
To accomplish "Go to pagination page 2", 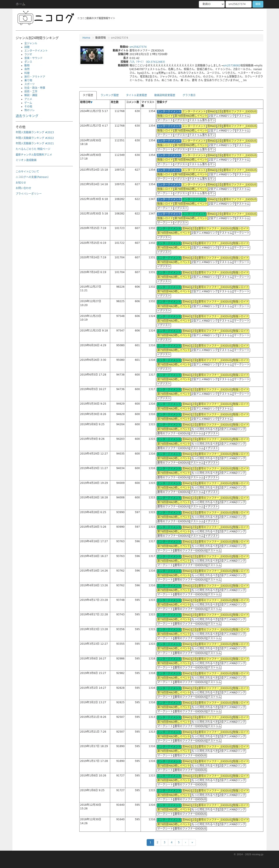I will coord(157,842).
